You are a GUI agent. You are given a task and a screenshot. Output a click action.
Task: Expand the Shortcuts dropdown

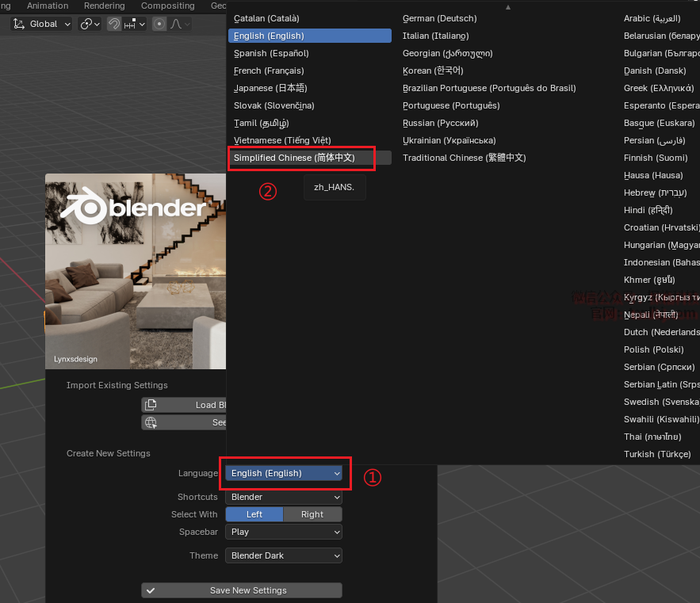[283, 497]
